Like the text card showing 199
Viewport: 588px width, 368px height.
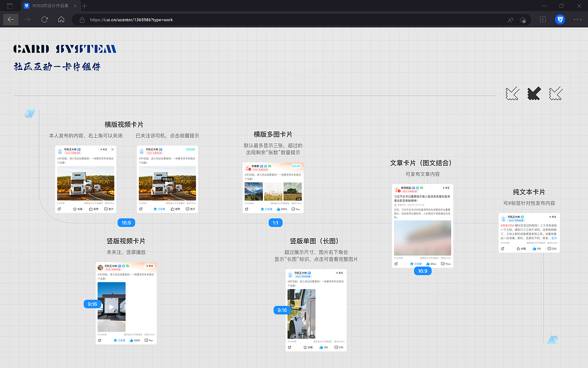coord(537,248)
